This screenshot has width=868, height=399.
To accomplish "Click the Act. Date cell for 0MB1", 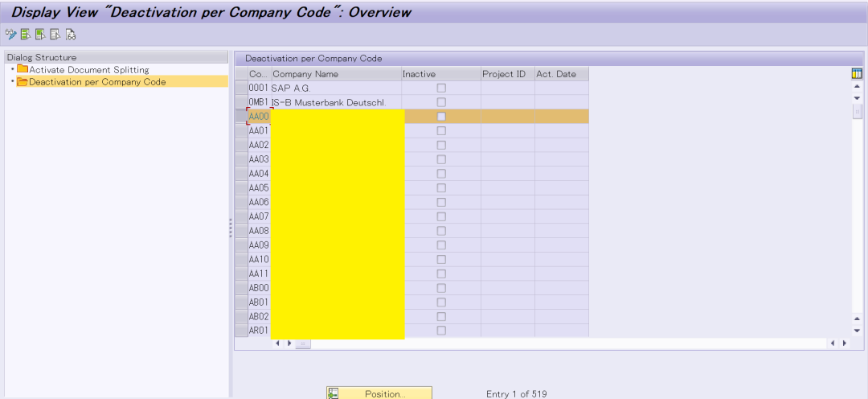I will pos(561,102).
